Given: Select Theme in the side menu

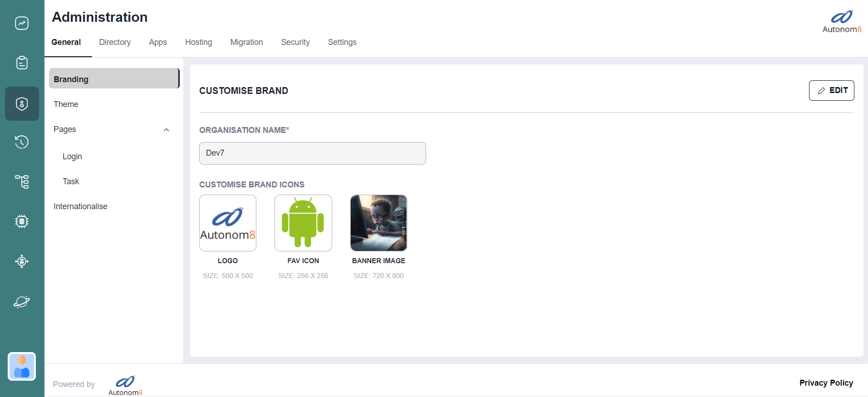Looking at the screenshot, I should click(66, 104).
